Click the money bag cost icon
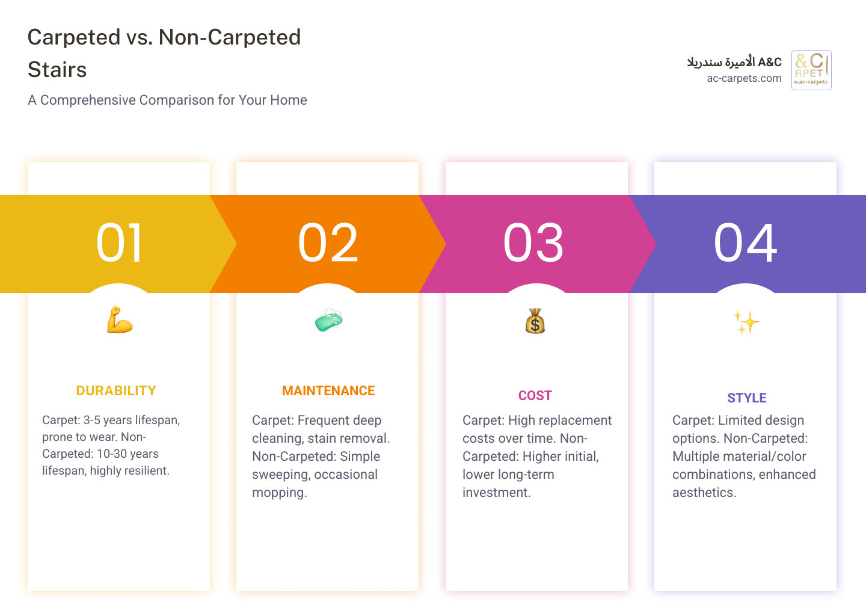This screenshot has width=866, height=616. [x=535, y=321]
